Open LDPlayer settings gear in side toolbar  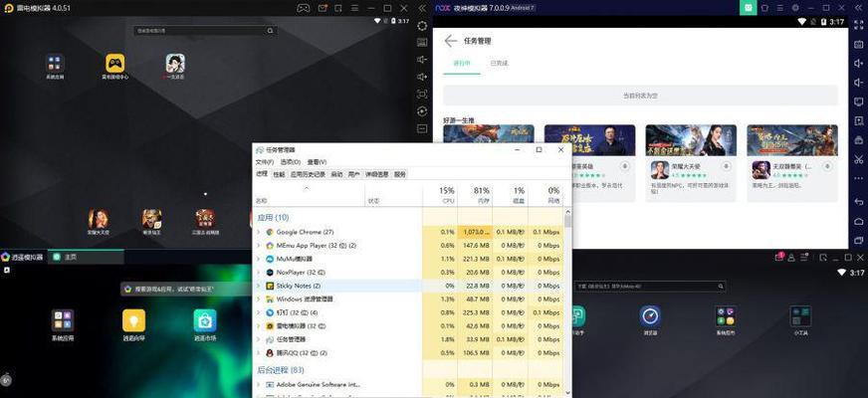(422, 26)
